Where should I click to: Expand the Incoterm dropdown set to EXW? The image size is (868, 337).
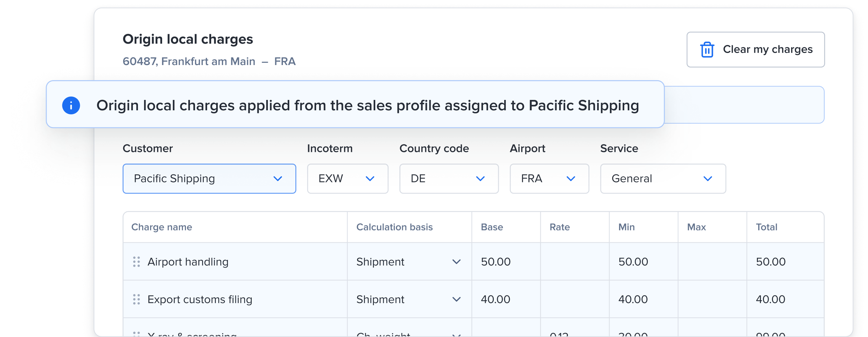347,178
